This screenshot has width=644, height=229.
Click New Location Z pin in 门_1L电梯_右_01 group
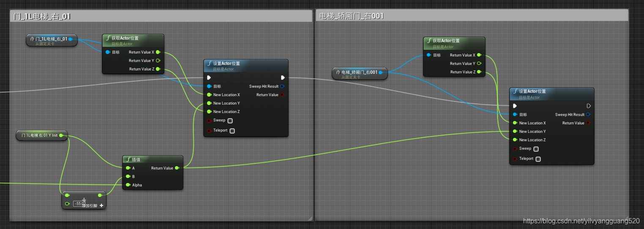209,112
